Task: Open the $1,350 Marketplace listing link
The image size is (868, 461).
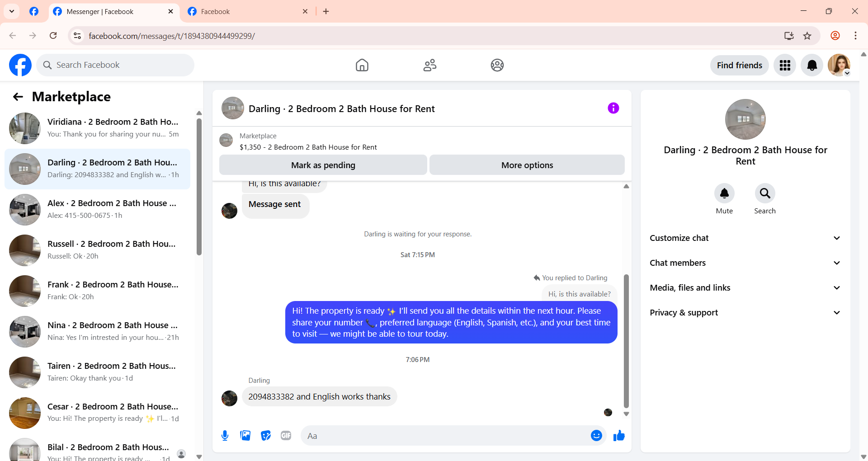Action: pyautogui.click(x=308, y=147)
